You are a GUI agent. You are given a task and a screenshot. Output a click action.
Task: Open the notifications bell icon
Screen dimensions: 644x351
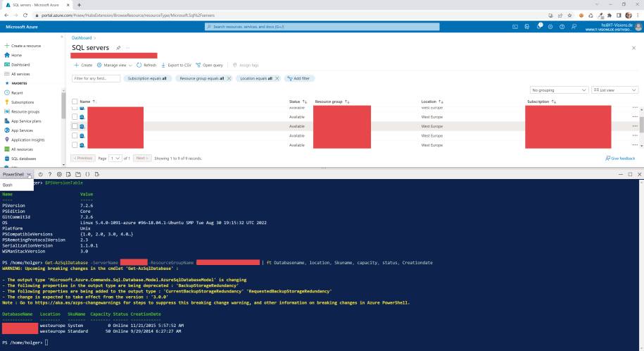coord(539,27)
